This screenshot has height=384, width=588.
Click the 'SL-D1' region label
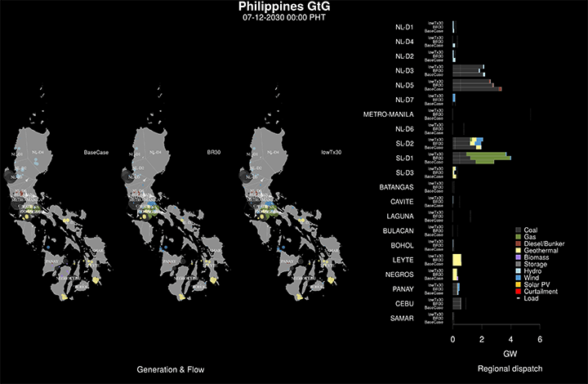[404, 159]
